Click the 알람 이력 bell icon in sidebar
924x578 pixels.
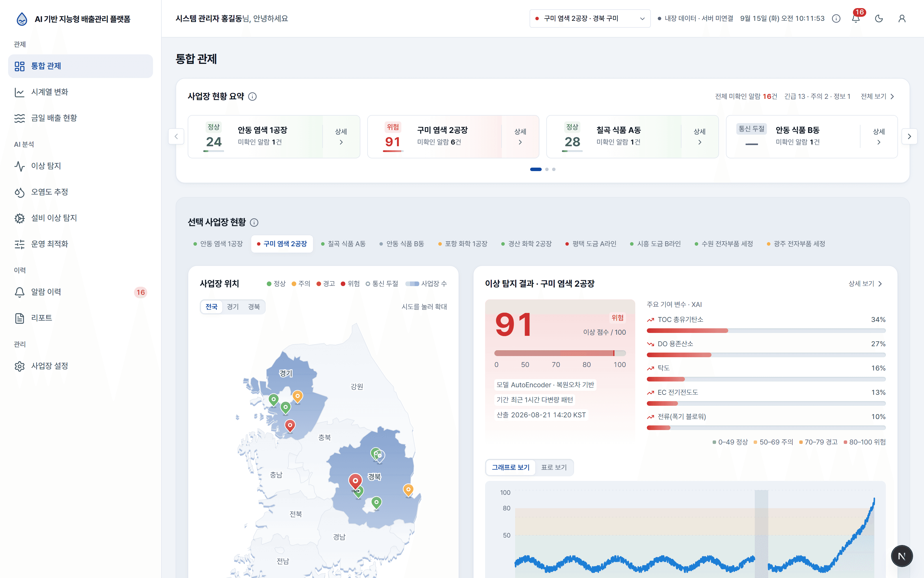[x=19, y=292]
